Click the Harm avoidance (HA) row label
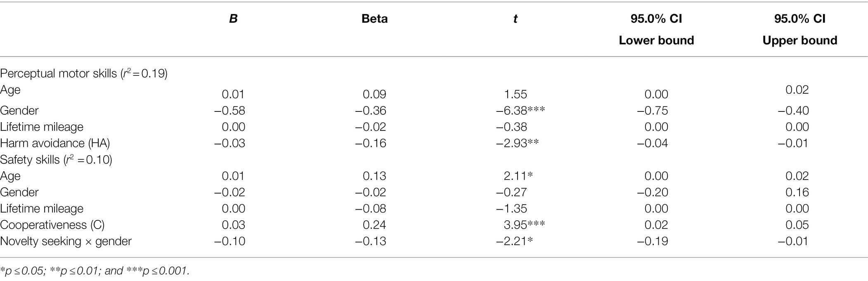Viewport: 868px width, 281px height. (x=55, y=143)
